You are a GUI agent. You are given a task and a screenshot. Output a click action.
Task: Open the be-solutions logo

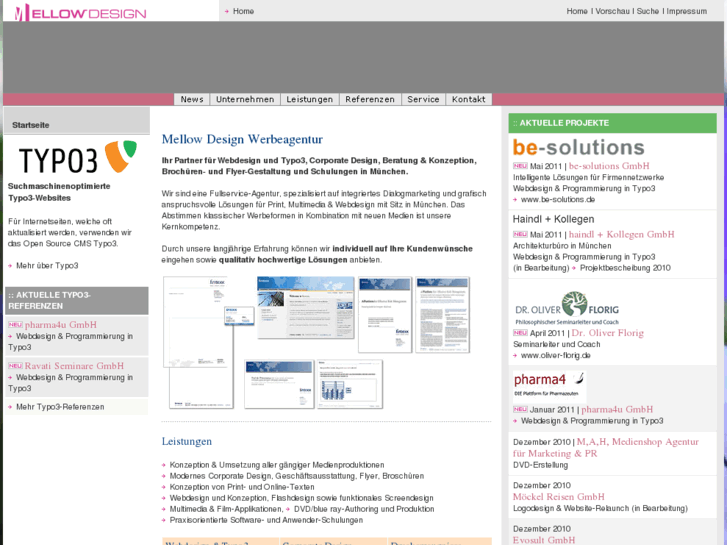[x=578, y=147]
